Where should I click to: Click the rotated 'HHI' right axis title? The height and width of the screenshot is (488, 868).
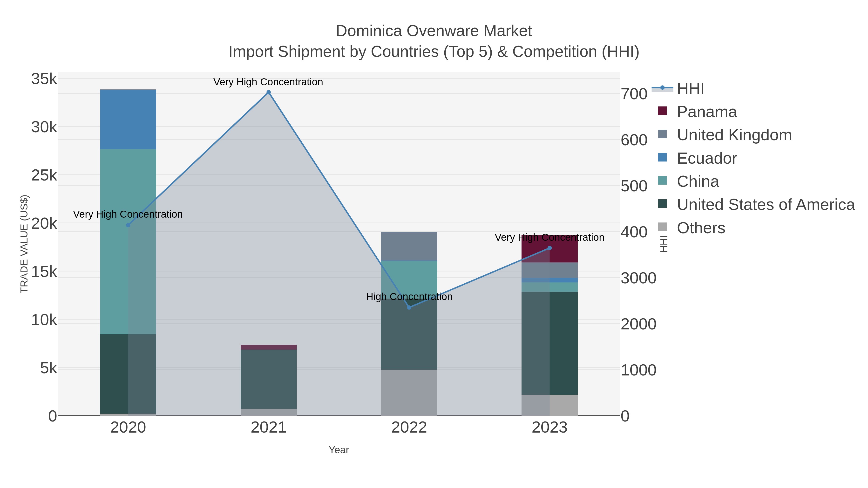664,244
